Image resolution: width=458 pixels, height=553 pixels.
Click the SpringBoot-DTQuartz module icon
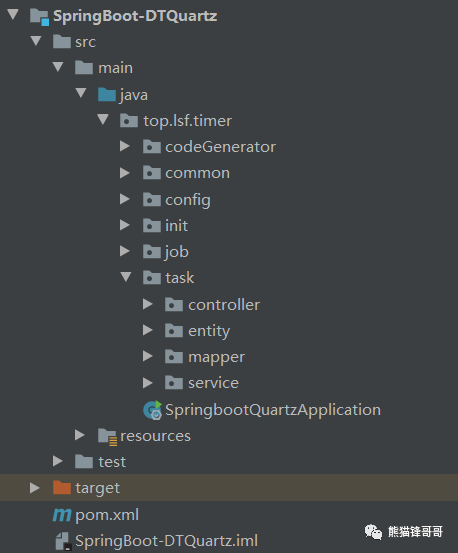(x=39, y=17)
